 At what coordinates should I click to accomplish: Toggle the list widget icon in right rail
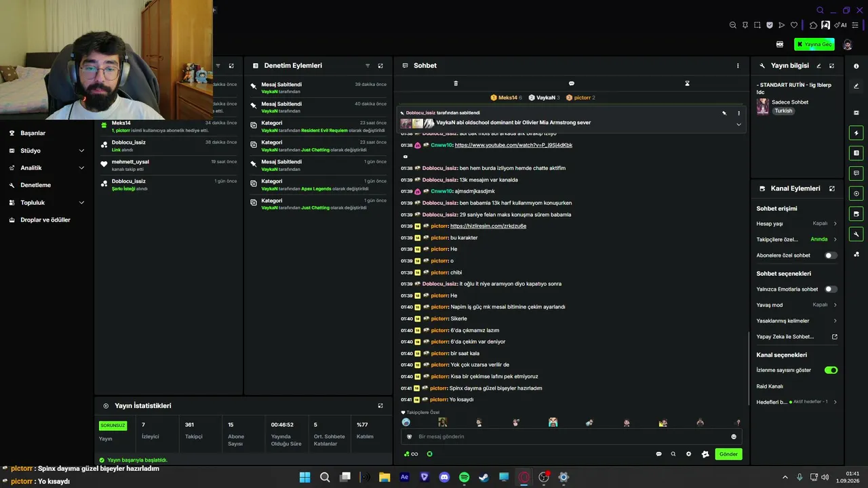856,153
